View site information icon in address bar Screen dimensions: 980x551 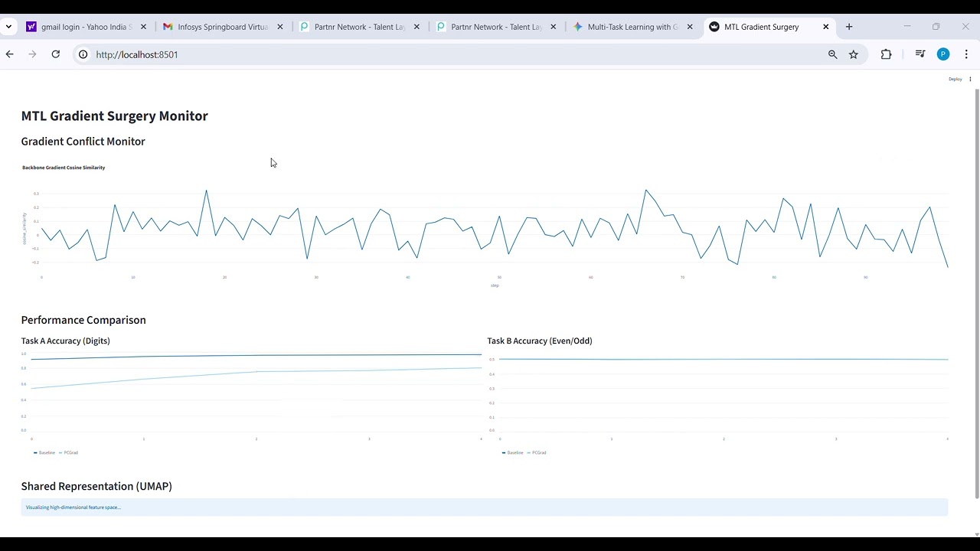pos(83,54)
